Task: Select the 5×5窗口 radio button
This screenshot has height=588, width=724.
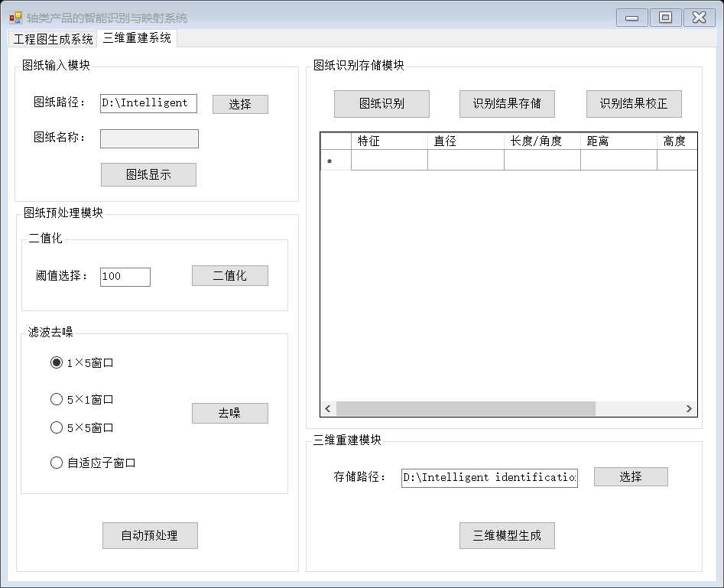Action: (57, 427)
